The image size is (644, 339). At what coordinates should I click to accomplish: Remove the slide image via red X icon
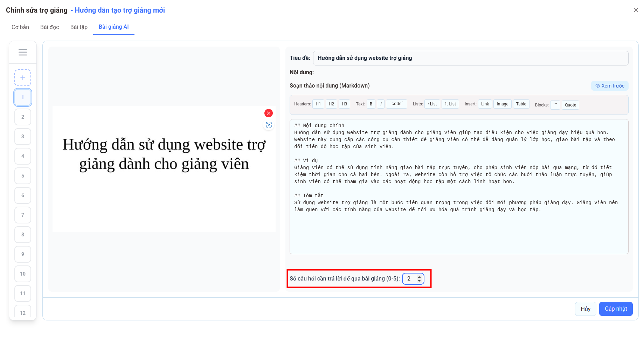pos(268,113)
